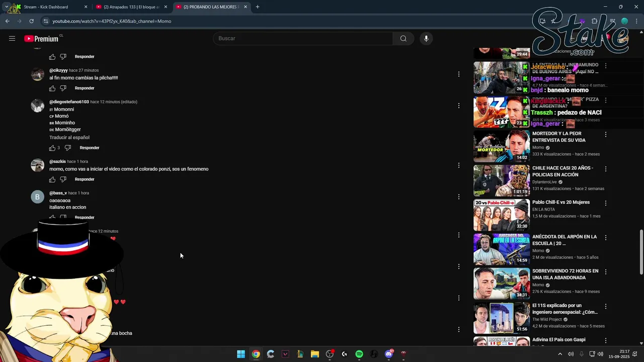Select PROBANDO LAS MEJORES tab

pos(211,7)
